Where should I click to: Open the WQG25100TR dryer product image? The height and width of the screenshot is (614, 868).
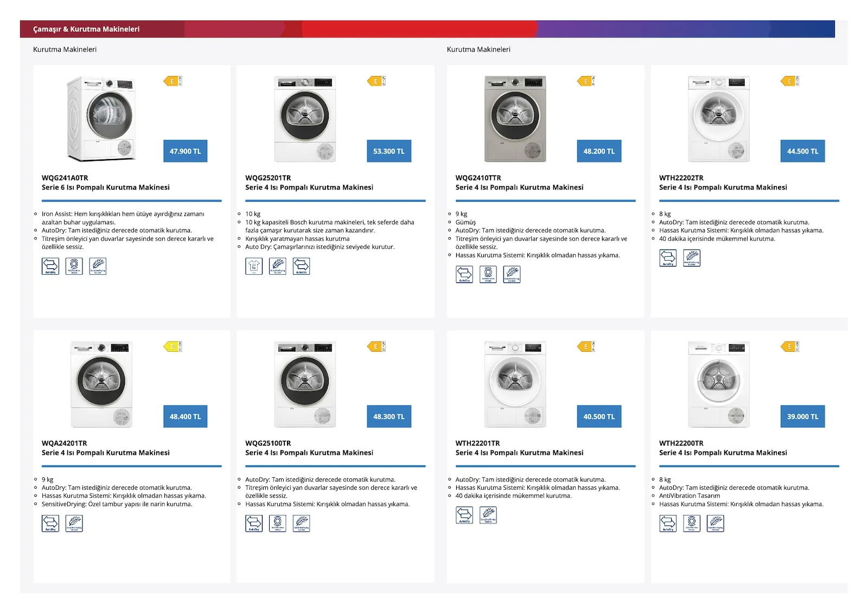click(x=305, y=384)
